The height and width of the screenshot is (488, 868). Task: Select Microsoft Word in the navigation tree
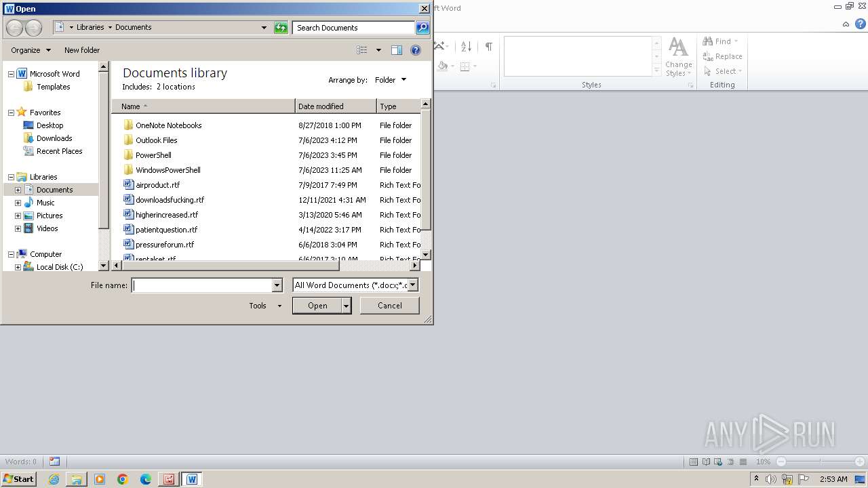pyautogui.click(x=54, y=74)
